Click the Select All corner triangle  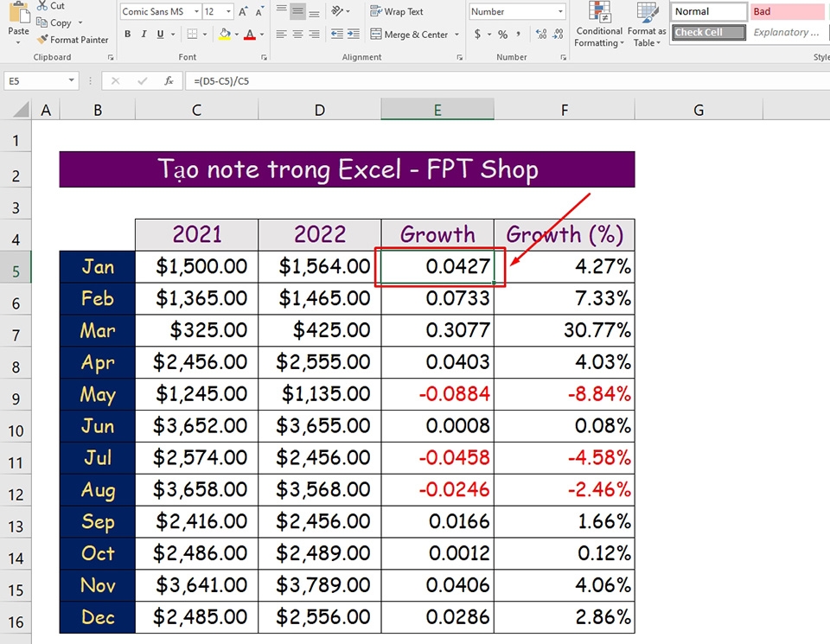point(20,110)
